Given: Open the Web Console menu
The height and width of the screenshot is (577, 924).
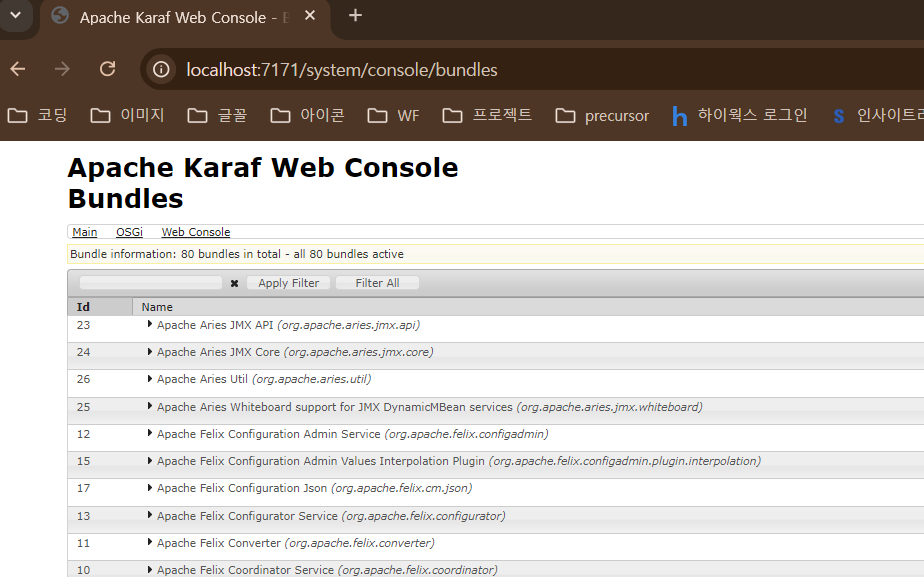Looking at the screenshot, I should coord(196,232).
